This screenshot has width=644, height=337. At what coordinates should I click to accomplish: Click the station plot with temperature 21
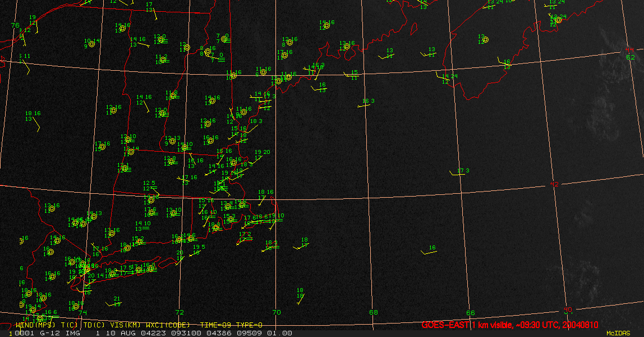[114, 302]
